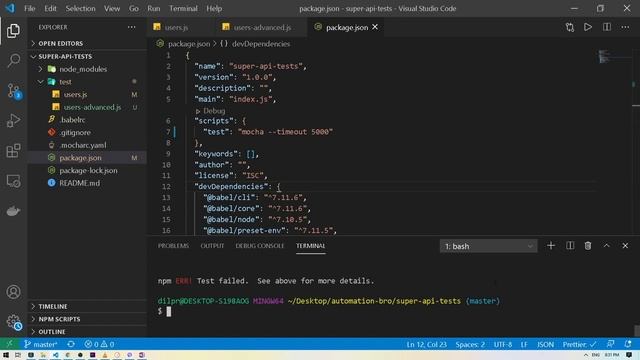Create a new terminal with plus icon

[x=551, y=246]
